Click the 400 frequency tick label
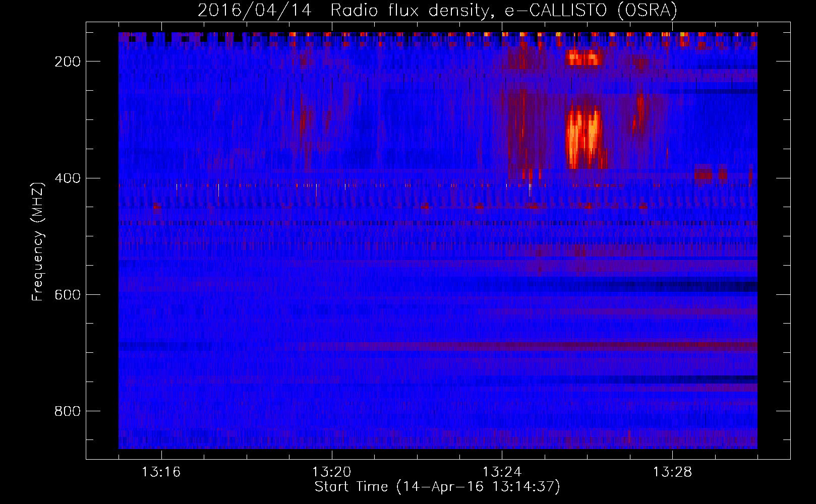 68,178
